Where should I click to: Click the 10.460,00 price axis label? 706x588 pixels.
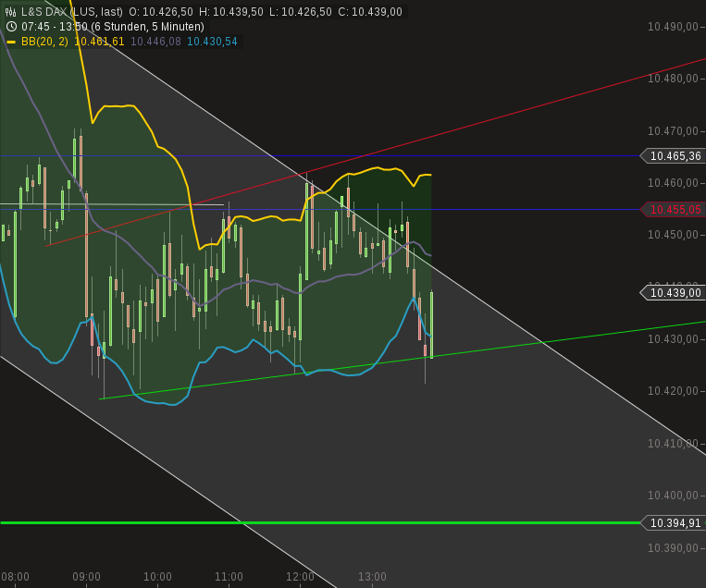[x=673, y=183]
